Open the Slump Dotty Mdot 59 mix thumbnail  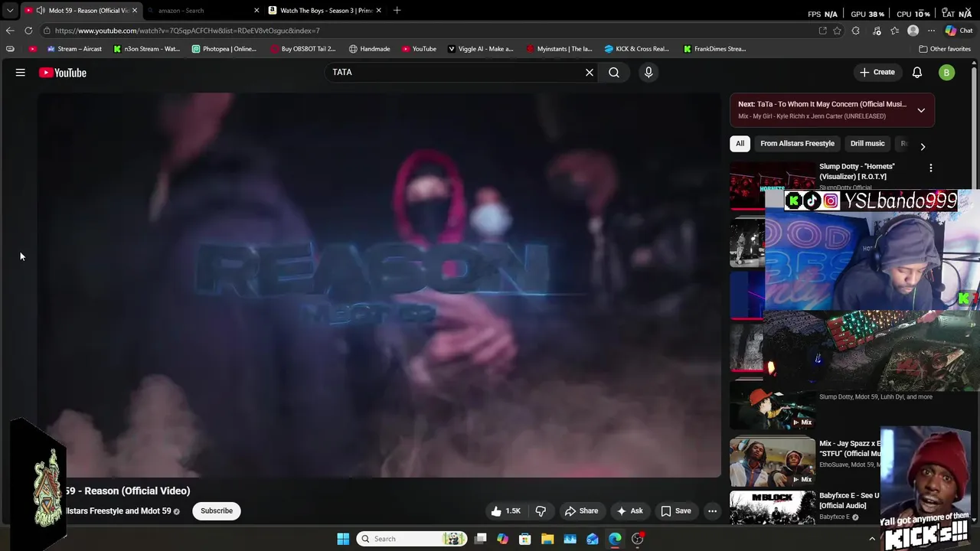[x=773, y=406]
